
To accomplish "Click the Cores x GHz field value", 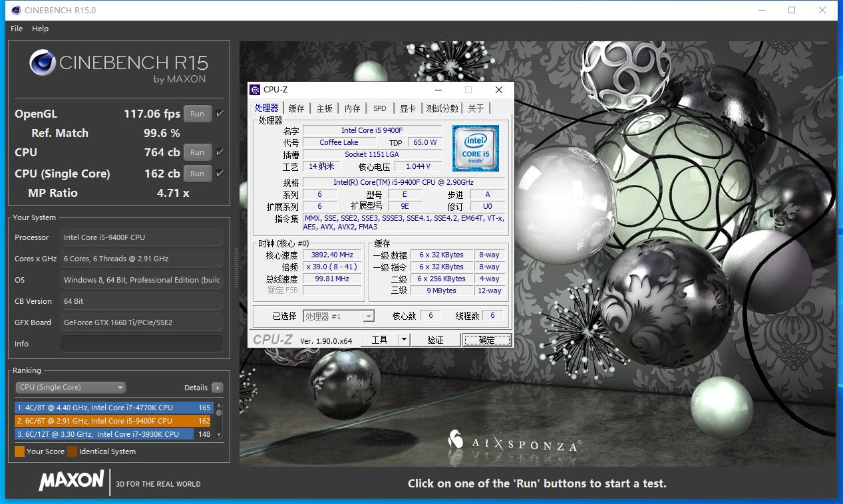I will tap(142, 259).
